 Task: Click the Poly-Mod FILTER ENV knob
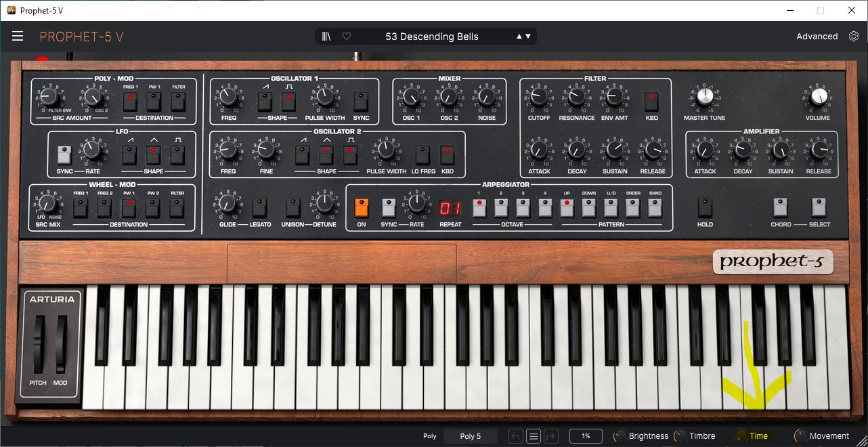48,98
